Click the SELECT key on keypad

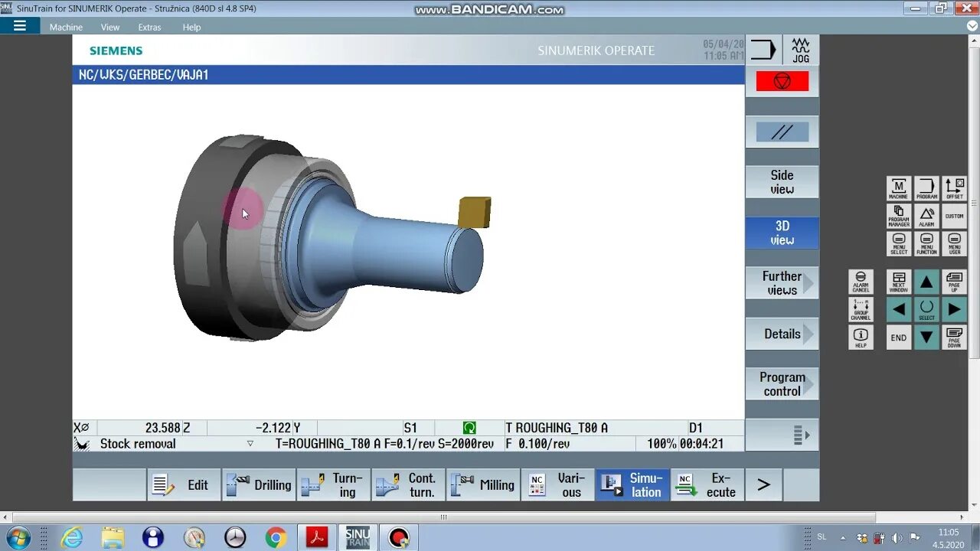coord(926,309)
